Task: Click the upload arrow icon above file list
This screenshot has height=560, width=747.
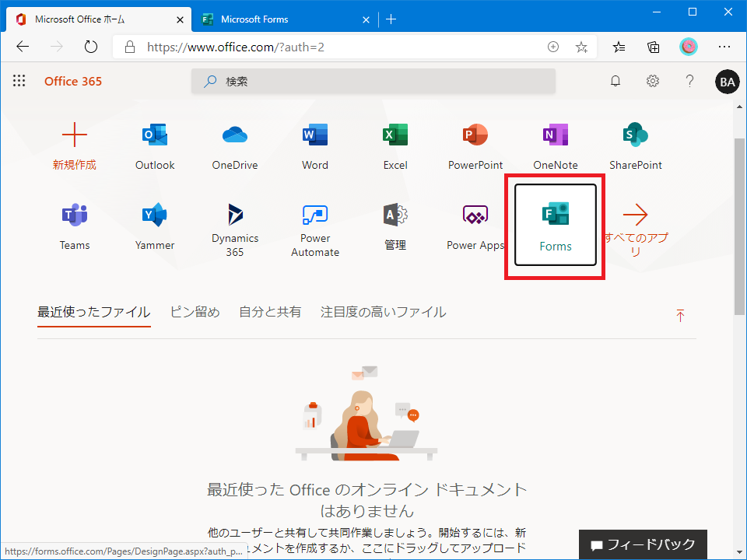Action: (x=680, y=315)
